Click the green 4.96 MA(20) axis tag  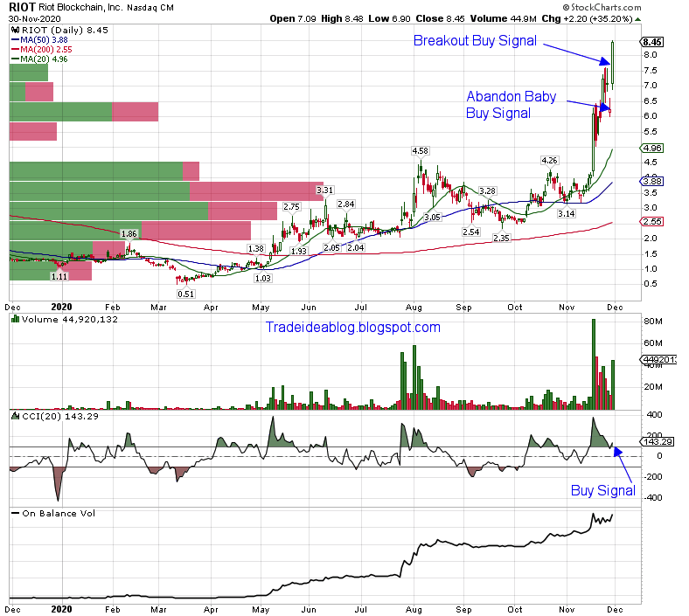click(x=652, y=149)
